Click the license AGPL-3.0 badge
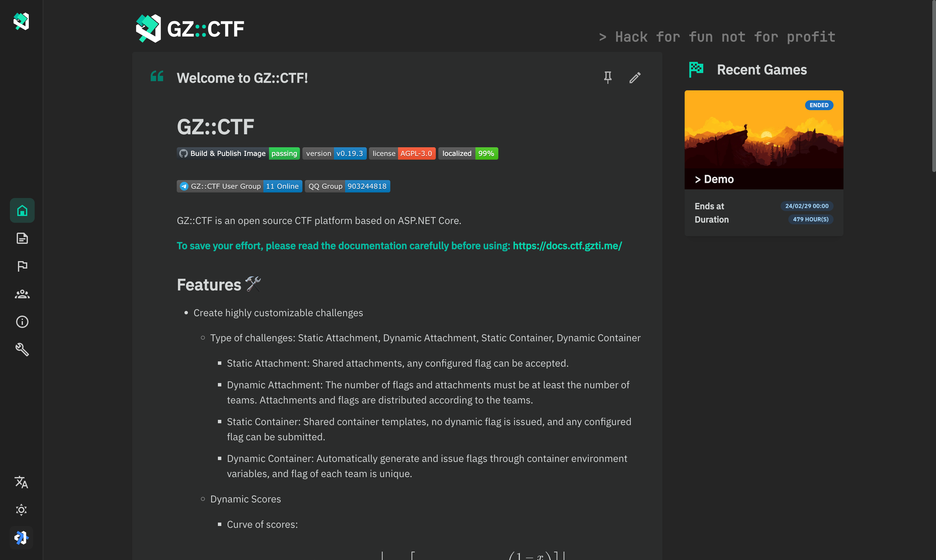936x560 pixels. [402, 153]
